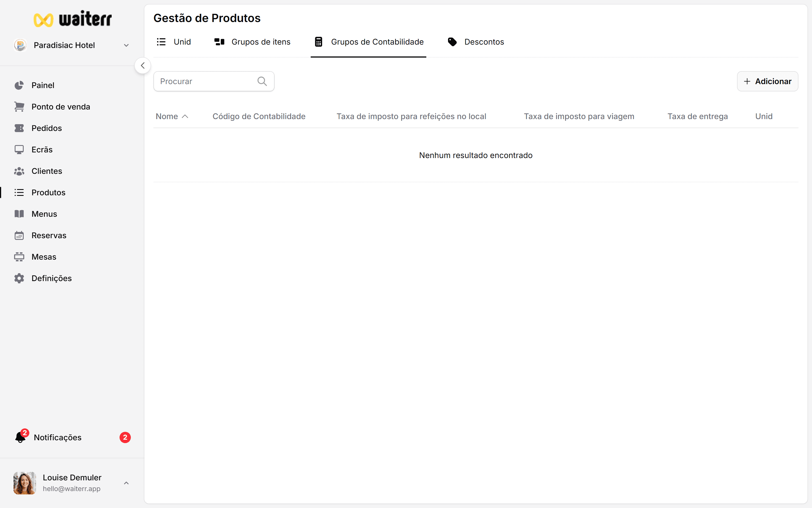Click the Nenhum resultado encontrado message
Viewport: 812px width, 508px height.
pyautogui.click(x=476, y=156)
